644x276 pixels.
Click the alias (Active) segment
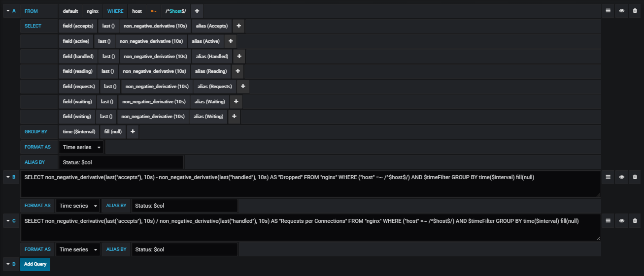tap(206, 41)
